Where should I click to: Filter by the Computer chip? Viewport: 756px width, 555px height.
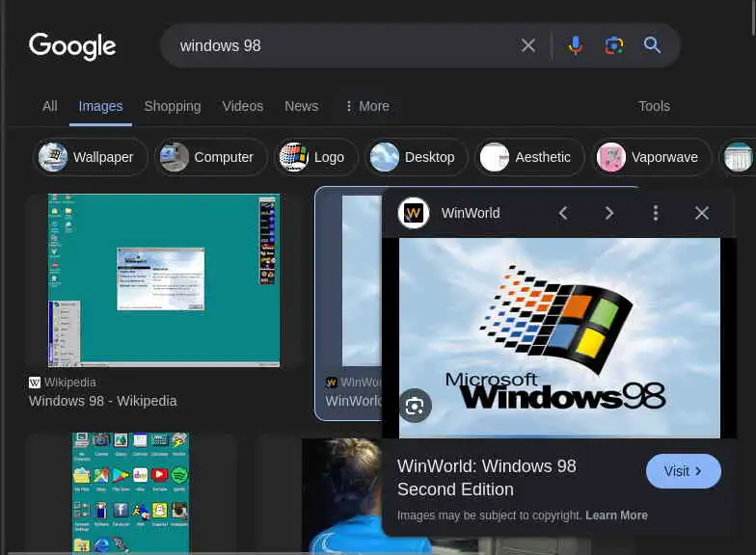coord(210,157)
